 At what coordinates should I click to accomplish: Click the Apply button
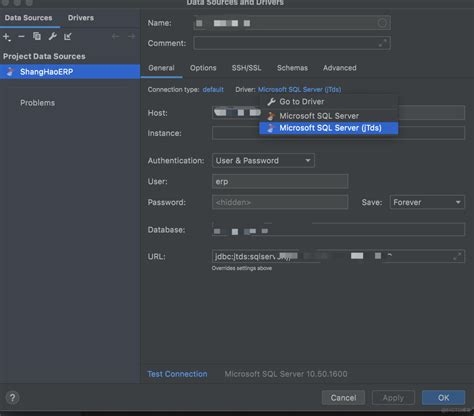click(x=393, y=398)
